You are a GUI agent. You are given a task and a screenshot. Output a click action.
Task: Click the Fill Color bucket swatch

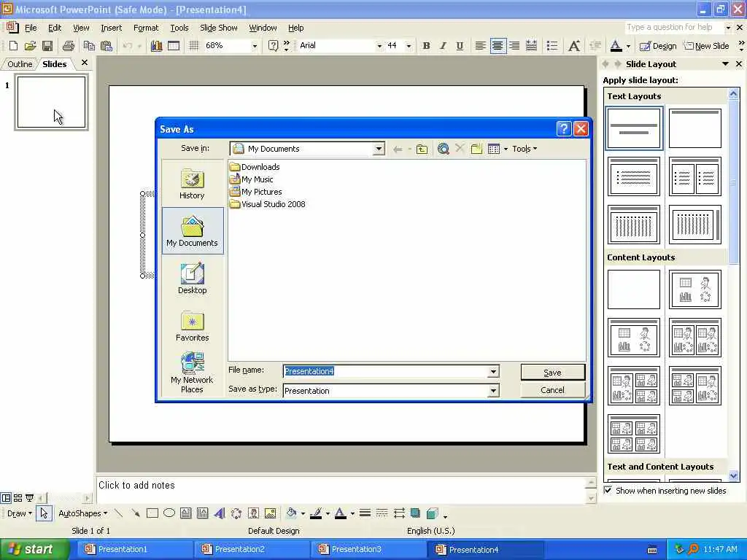pyautogui.click(x=291, y=513)
